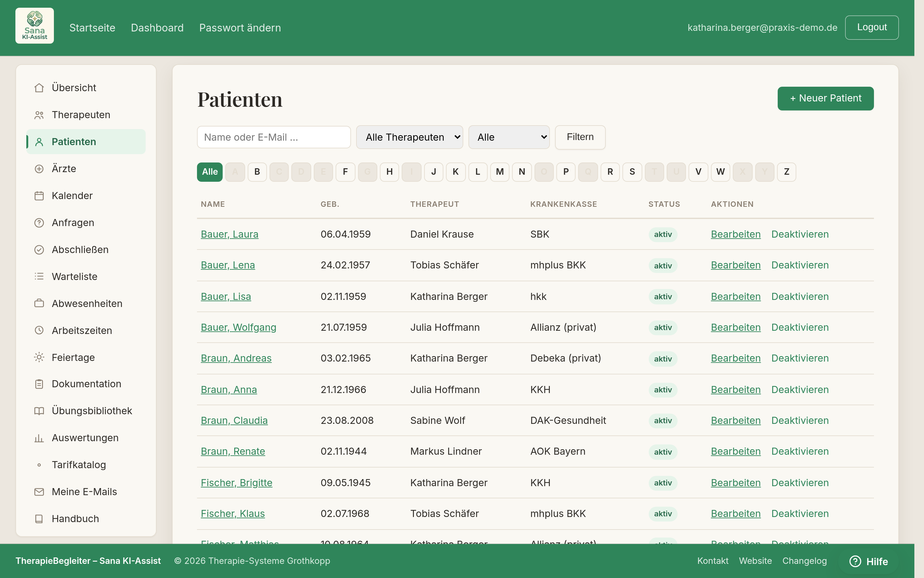Click the Kalender calendar icon
The width and height of the screenshot is (924, 578).
pos(39,196)
